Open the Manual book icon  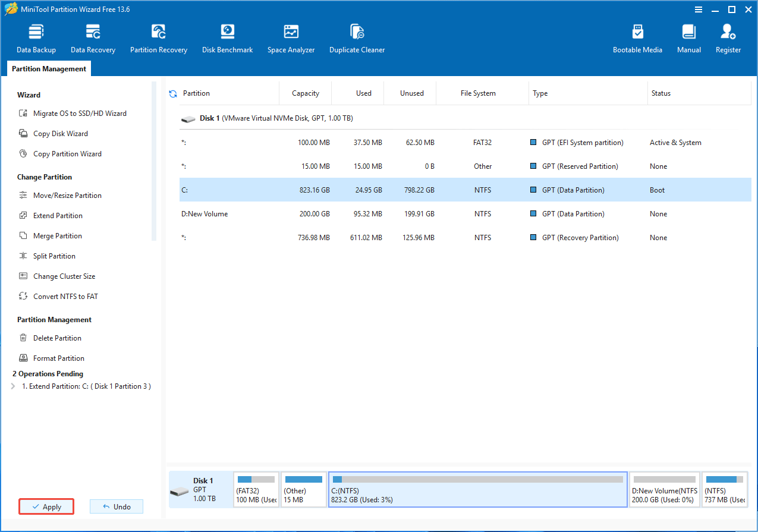[x=689, y=39]
